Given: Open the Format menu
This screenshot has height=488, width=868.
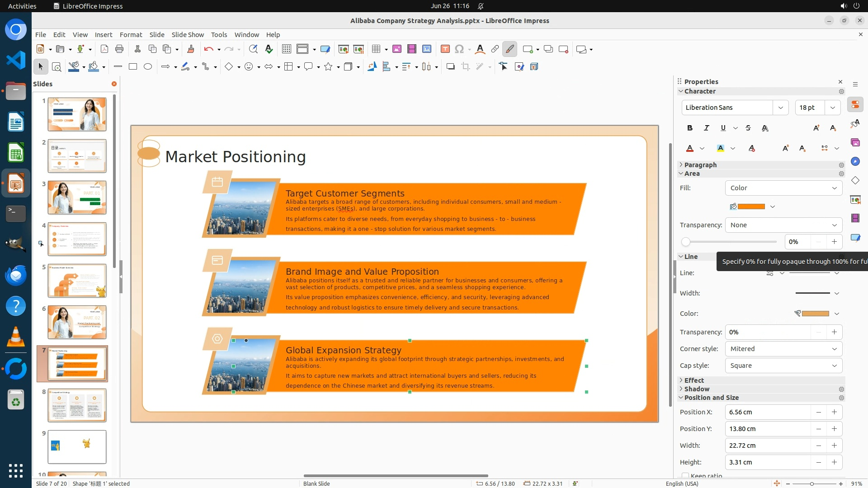Looking at the screenshot, I should (131, 35).
